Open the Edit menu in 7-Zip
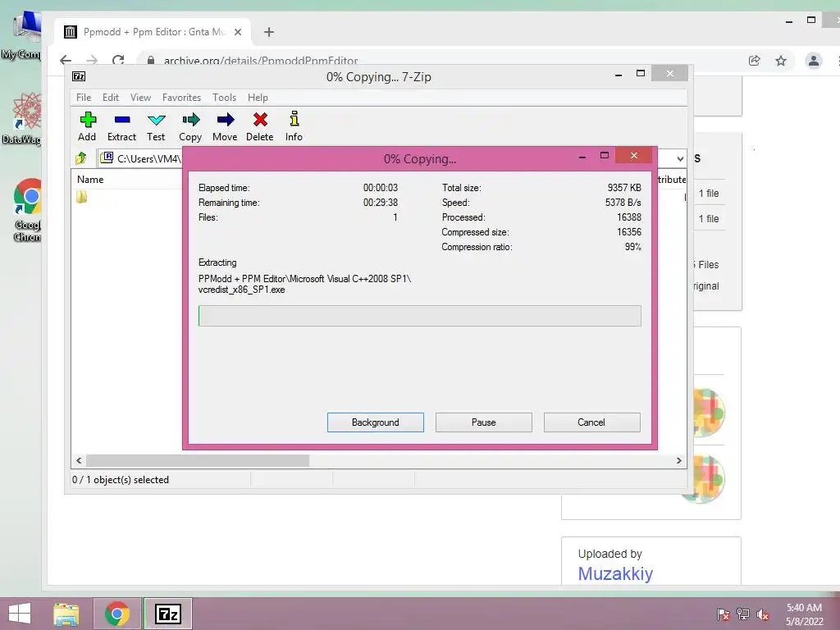Screen dimensions: 840x630 pos(111,98)
